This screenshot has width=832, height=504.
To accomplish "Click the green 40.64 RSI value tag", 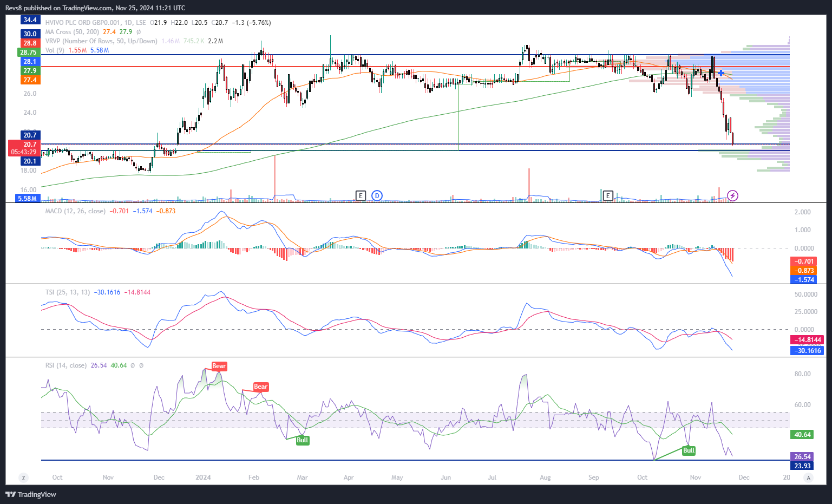I will (802, 435).
